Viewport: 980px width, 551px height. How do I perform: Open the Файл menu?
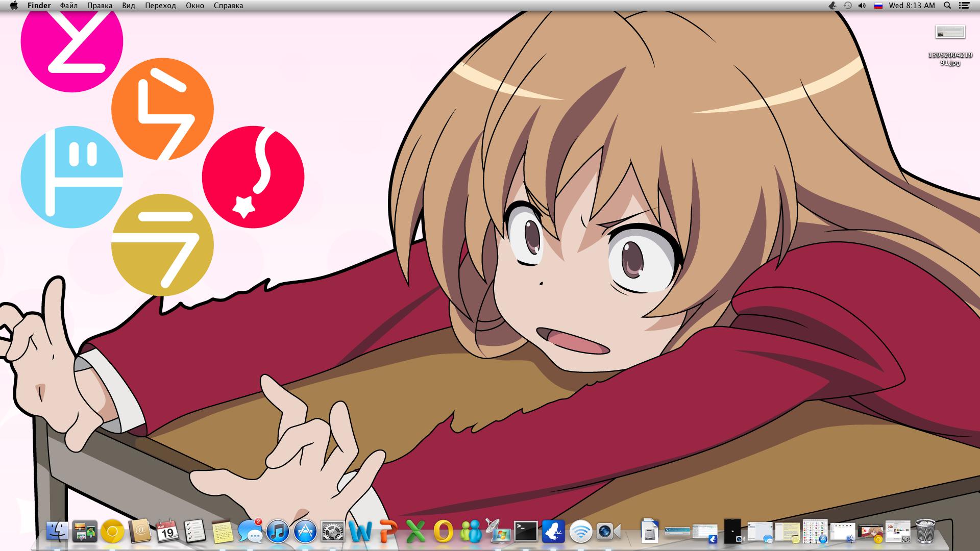pyautogui.click(x=68, y=6)
